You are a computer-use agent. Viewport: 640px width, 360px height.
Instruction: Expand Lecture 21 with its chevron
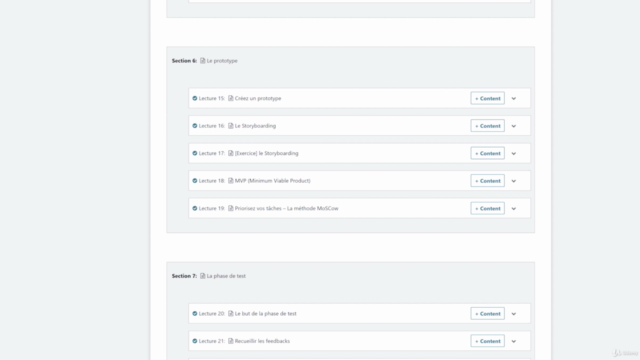pyautogui.click(x=514, y=341)
